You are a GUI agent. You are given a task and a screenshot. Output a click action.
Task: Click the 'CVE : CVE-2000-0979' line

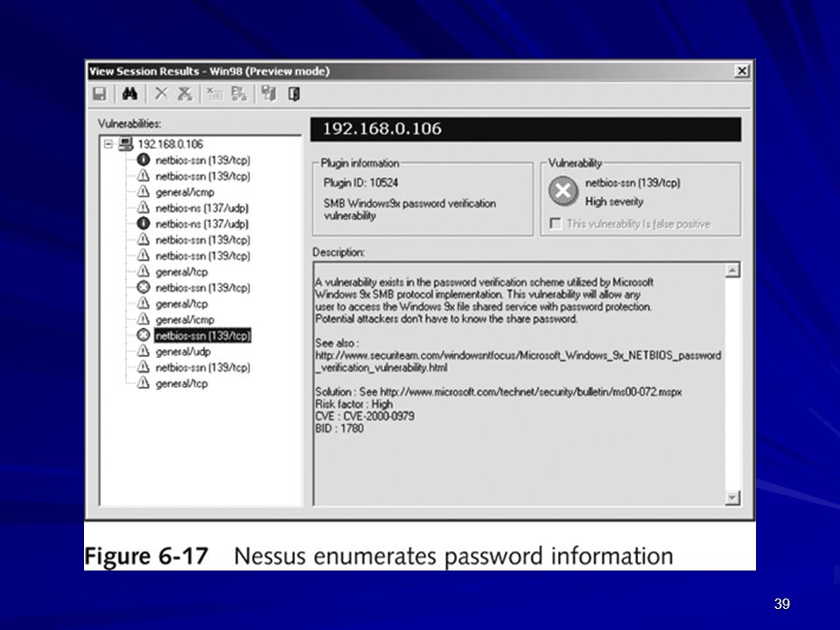[365, 416]
